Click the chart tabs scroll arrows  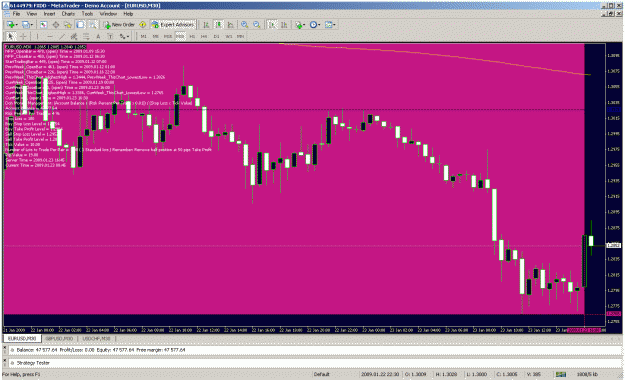point(615,339)
